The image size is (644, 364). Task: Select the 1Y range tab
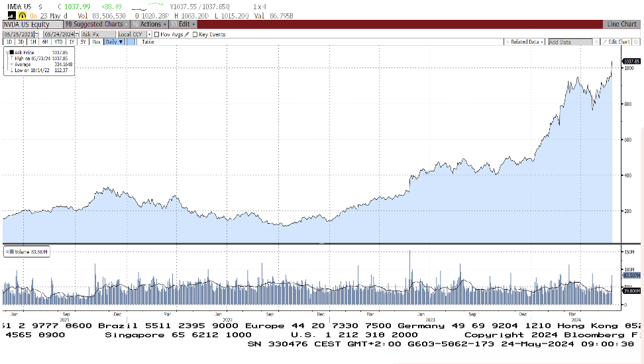coord(72,42)
